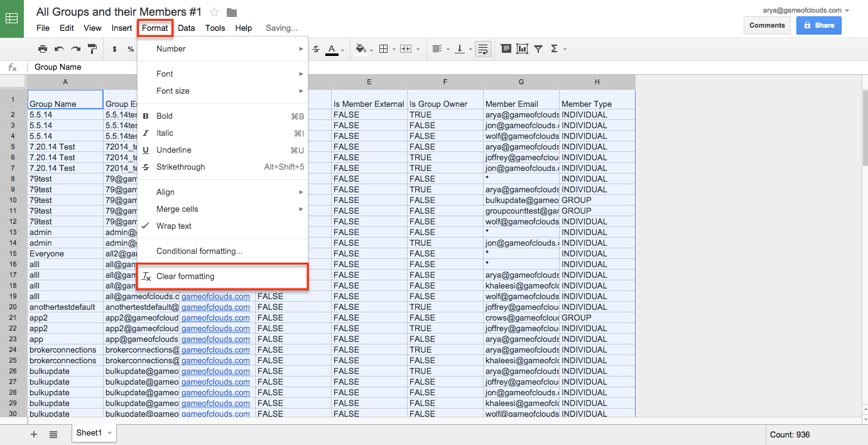Open the Help menu

coord(244,28)
